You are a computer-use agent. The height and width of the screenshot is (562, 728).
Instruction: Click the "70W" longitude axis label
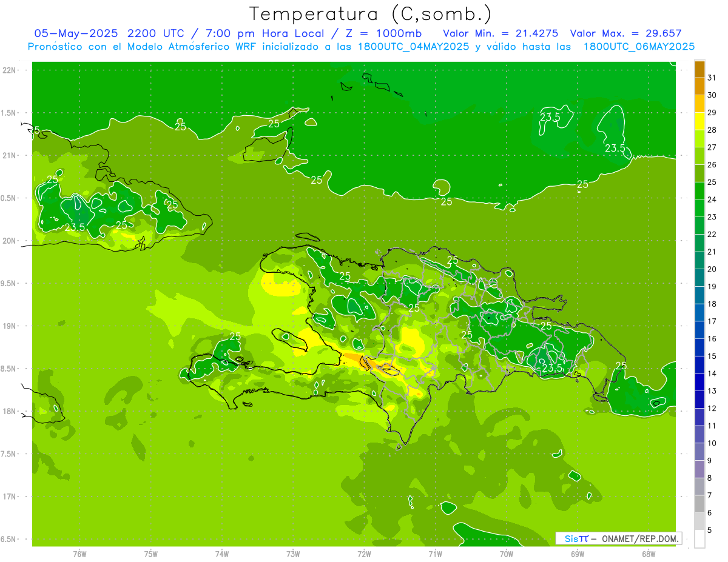(x=507, y=554)
